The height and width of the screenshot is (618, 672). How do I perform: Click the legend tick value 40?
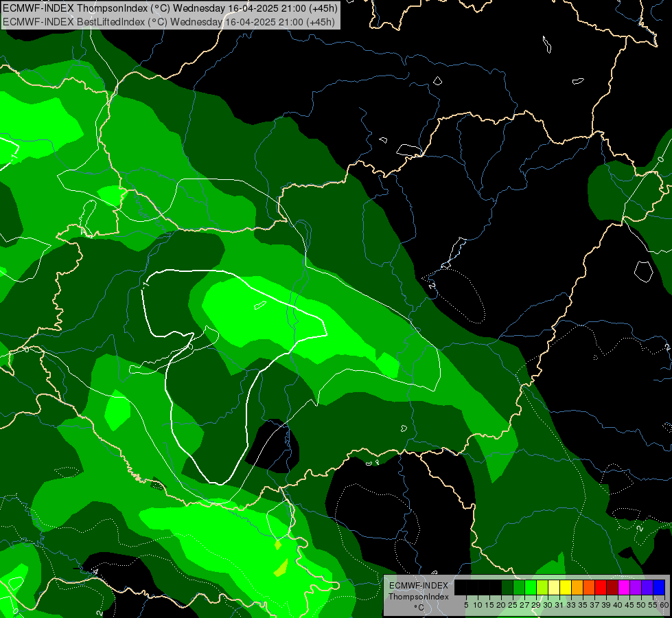pos(618,605)
